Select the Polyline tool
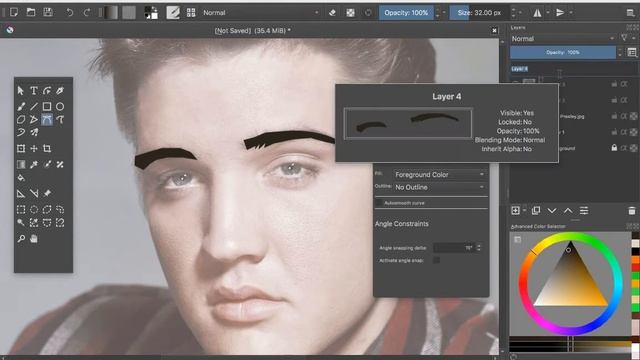The height and width of the screenshot is (360, 640). pos(34,120)
